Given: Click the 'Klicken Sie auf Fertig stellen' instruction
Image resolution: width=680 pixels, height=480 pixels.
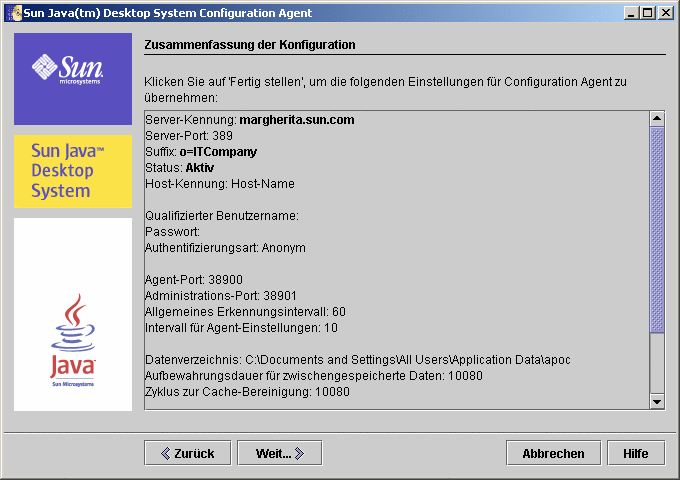Looking at the screenshot, I should tap(386, 90).
